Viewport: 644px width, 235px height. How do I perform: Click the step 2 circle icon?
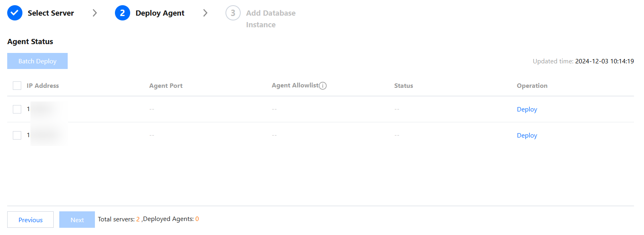pos(122,13)
